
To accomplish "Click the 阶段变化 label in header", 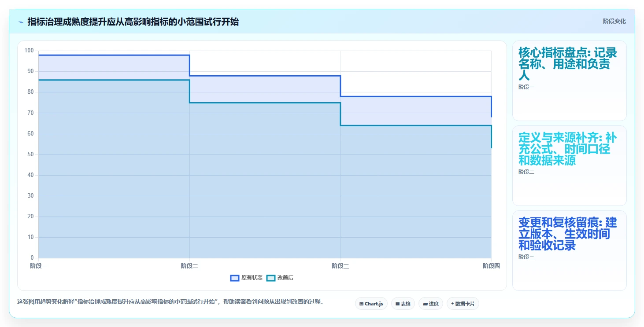I will click(x=614, y=22).
